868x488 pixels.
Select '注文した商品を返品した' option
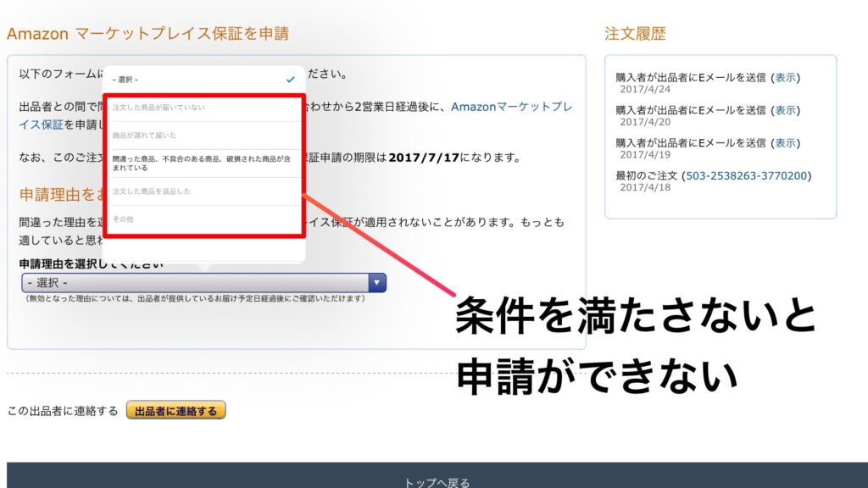coord(203,191)
